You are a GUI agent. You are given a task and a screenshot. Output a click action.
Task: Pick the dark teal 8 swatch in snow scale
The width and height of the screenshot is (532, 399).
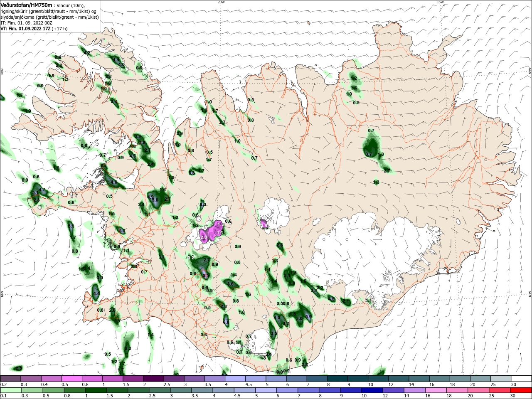tap(337, 379)
